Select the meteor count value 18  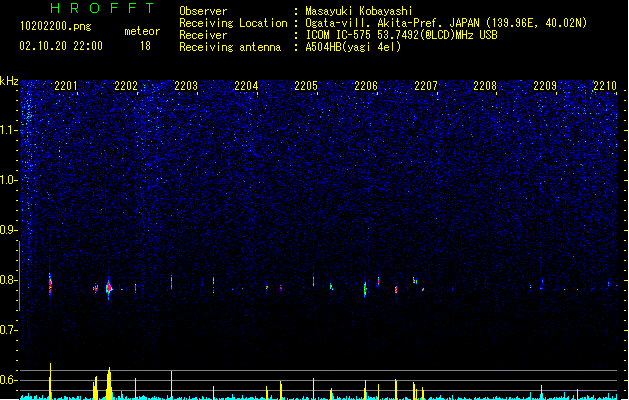point(145,46)
